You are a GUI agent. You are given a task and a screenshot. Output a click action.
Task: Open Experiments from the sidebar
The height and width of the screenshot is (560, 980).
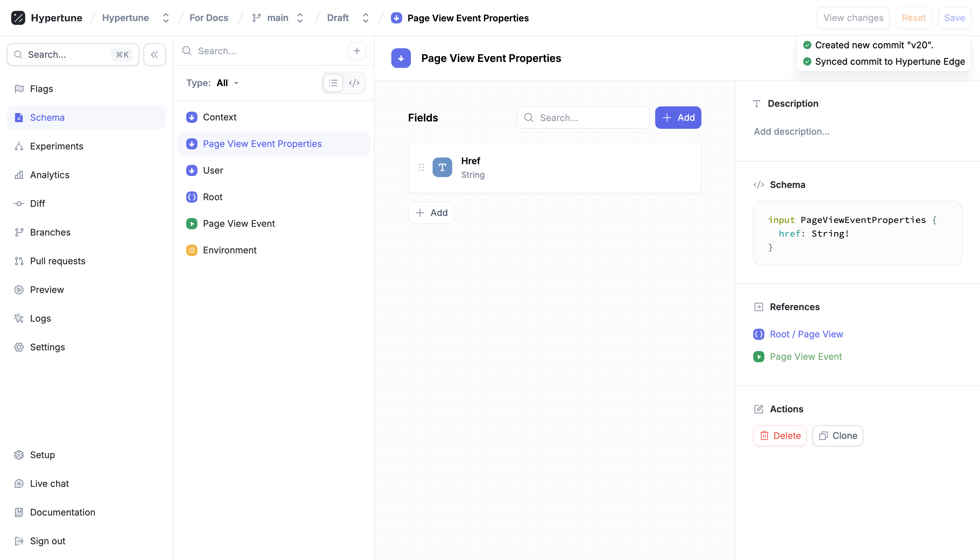(57, 146)
